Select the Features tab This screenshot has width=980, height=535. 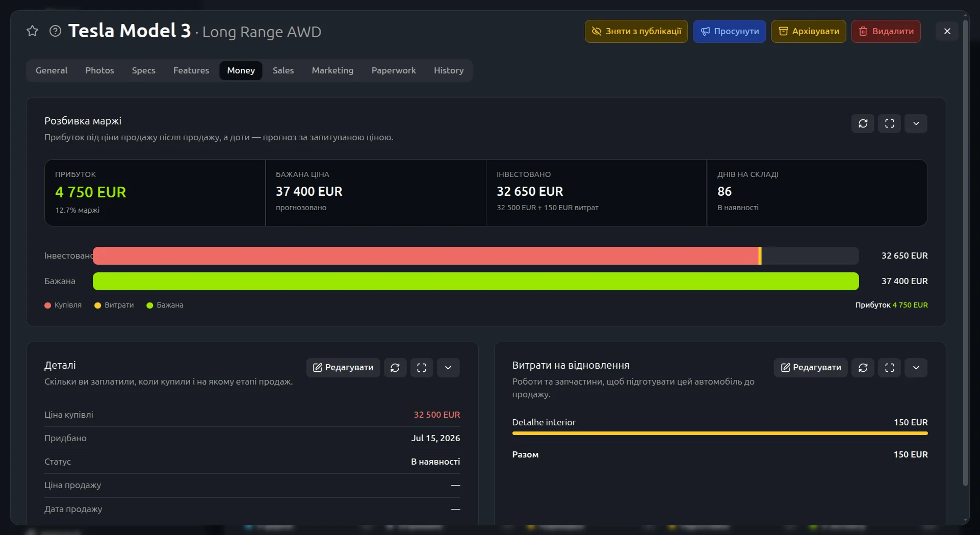(x=191, y=70)
